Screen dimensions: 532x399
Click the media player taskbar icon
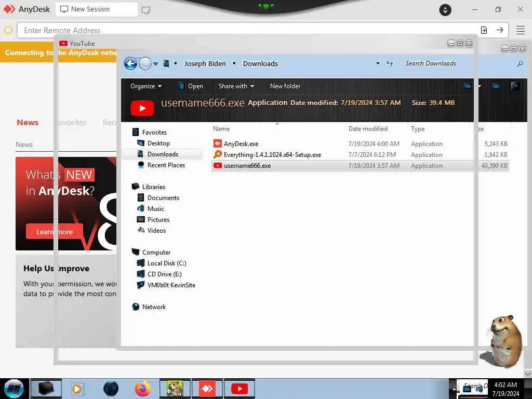click(77, 389)
